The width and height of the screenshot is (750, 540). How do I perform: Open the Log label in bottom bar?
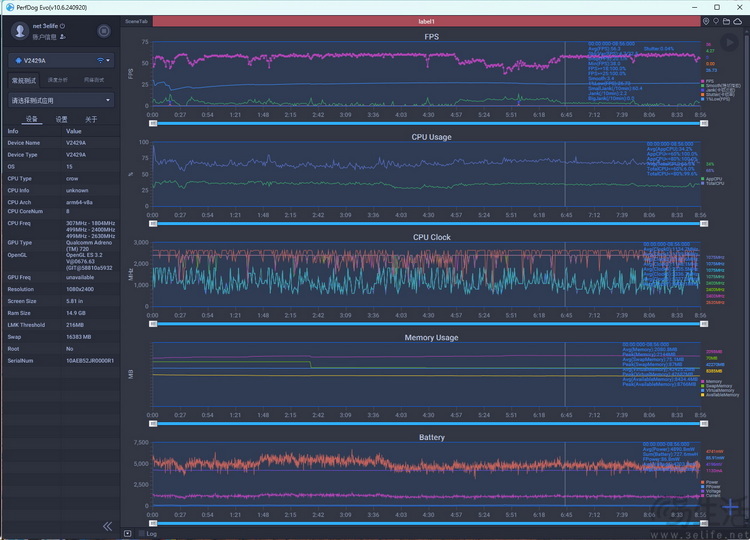(x=151, y=534)
